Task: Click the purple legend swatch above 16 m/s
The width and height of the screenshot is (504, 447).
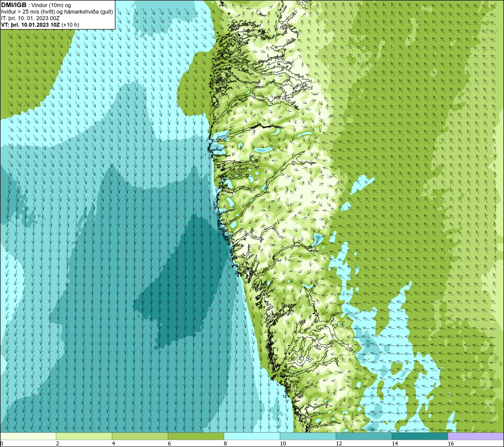Action: (x=476, y=436)
